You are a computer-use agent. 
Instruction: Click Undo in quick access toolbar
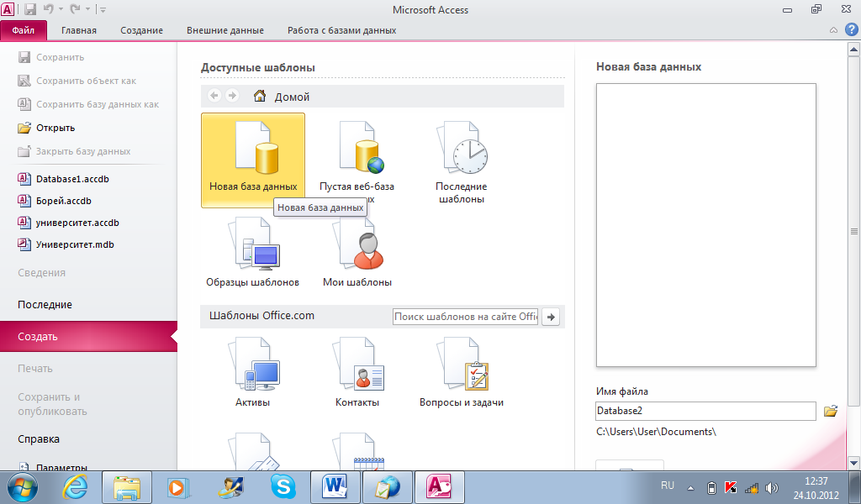pyautogui.click(x=48, y=9)
